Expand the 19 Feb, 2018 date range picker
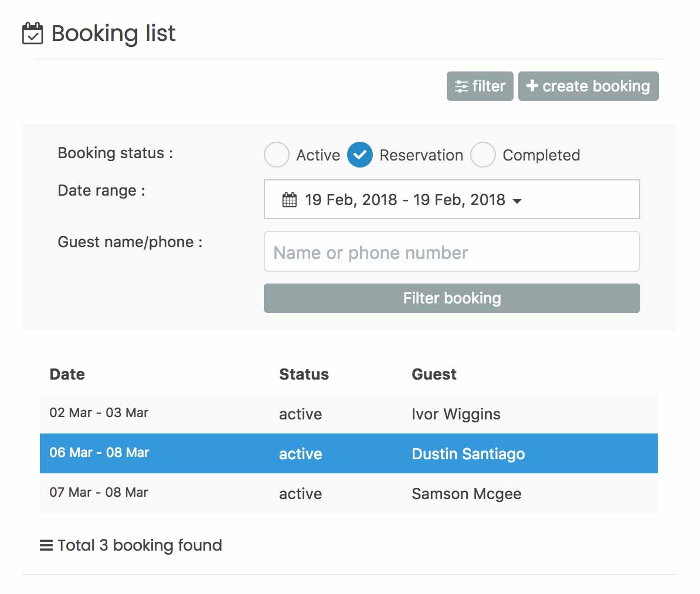This screenshot has height=594, width=700. coord(405,200)
